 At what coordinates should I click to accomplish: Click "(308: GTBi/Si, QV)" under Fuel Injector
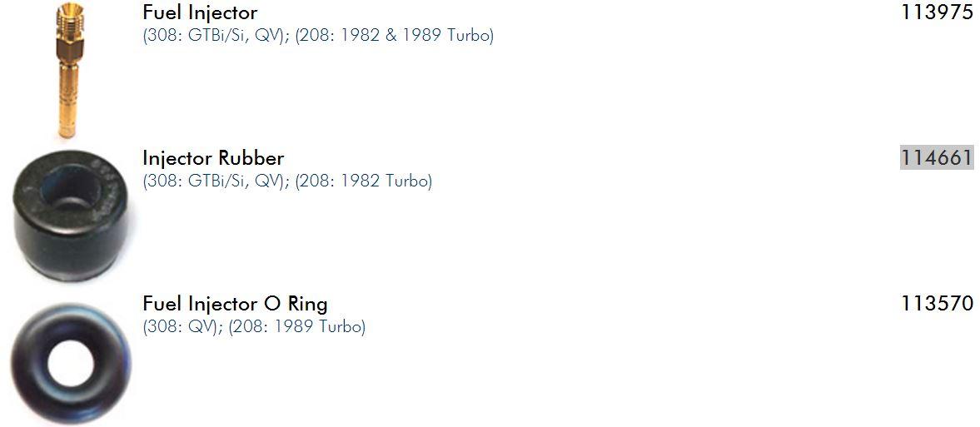[216, 36]
